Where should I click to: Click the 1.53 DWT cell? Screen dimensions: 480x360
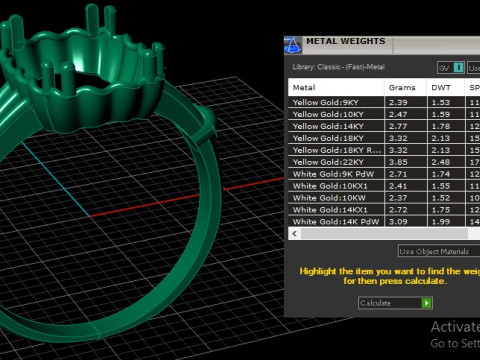click(446, 102)
